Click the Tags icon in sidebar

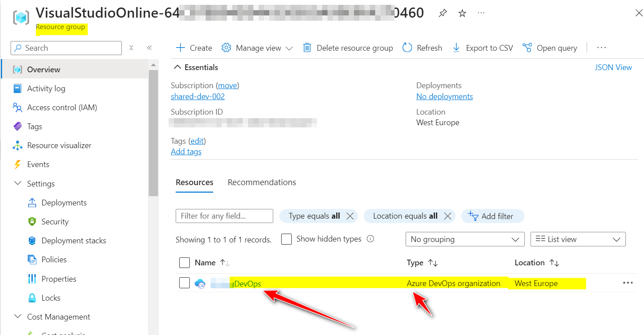coord(18,127)
